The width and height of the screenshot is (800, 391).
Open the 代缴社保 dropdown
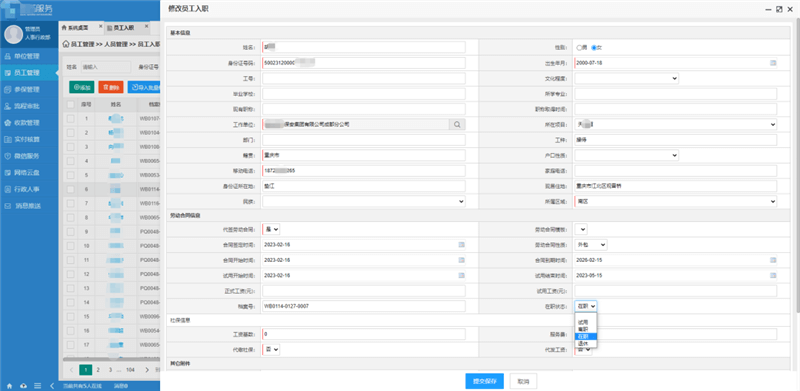271,350
